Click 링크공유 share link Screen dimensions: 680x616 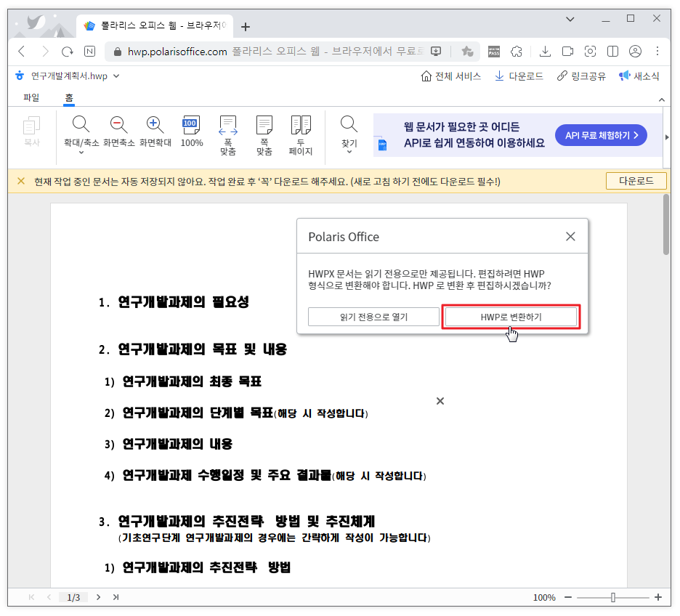tap(581, 76)
